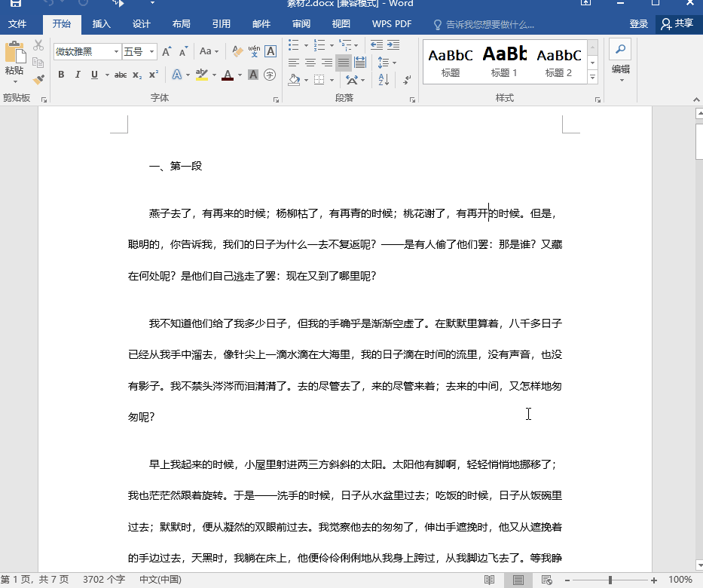Click the tell-me search box
The height and width of the screenshot is (588, 703).
[x=484, y=25]
